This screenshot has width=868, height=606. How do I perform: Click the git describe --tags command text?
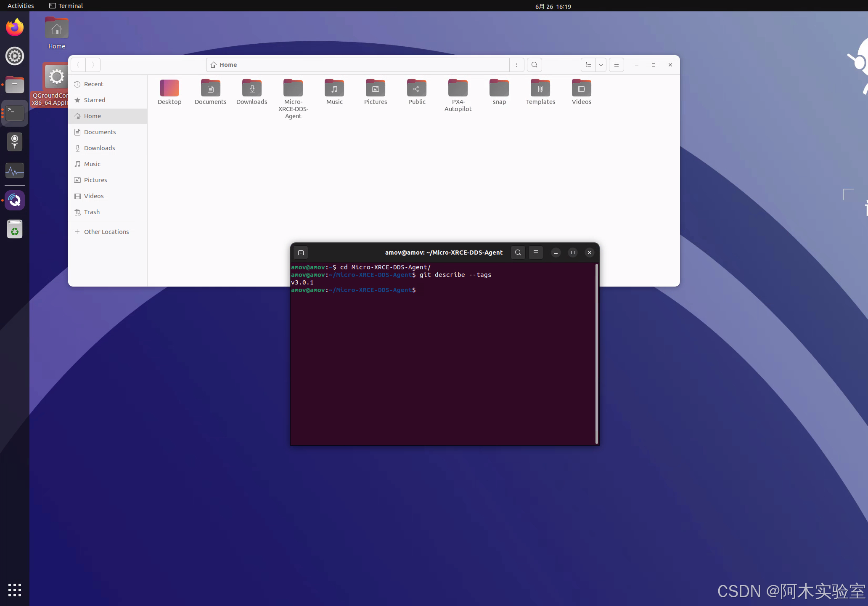pyautogui.click(x=455, y=275)
